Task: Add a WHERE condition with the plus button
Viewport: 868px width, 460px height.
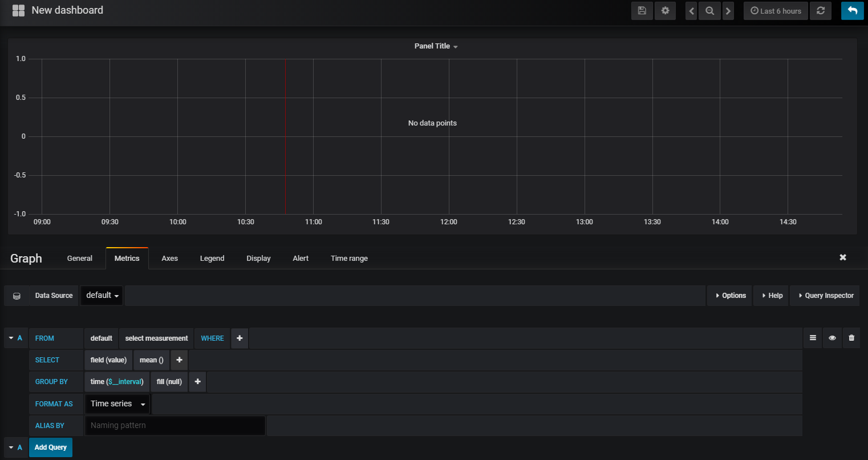Action: pyautogui.click(x=240, y=338)
